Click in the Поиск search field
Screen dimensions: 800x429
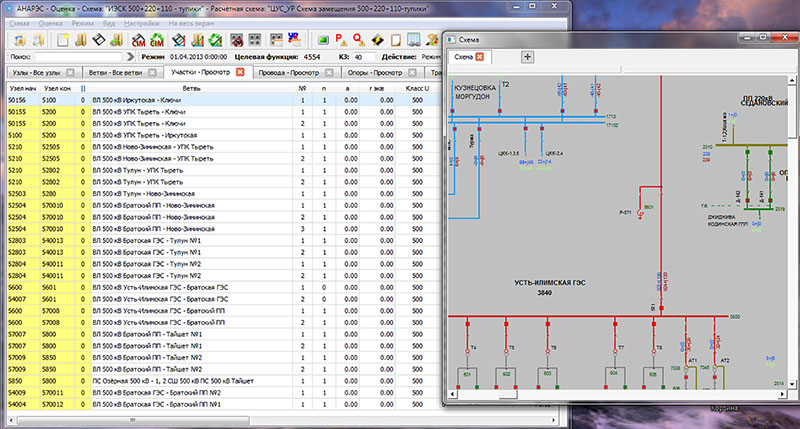coord(78,57)
